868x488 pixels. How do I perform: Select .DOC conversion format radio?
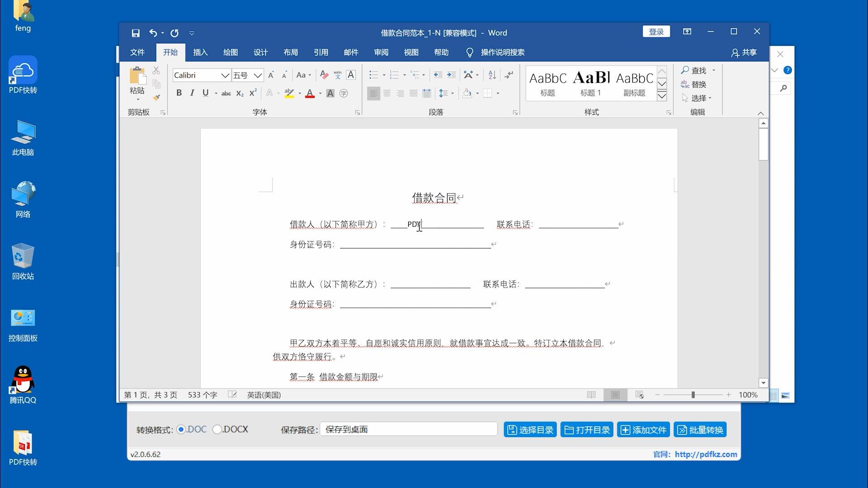point(181,429)
